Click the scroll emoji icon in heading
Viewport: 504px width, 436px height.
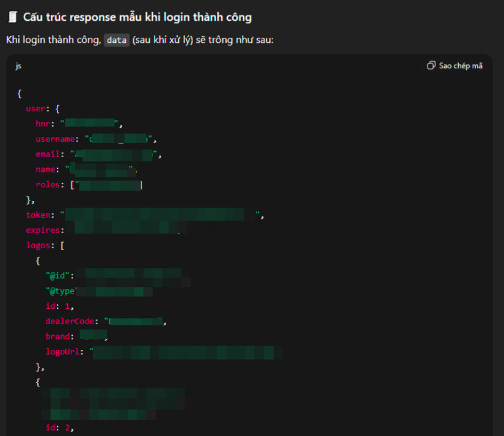[x=13, y=17]
